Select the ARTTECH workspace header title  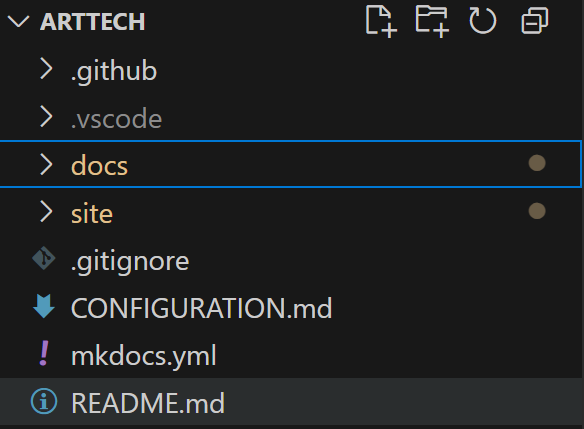pyautogui.click(x=92, y=22)
